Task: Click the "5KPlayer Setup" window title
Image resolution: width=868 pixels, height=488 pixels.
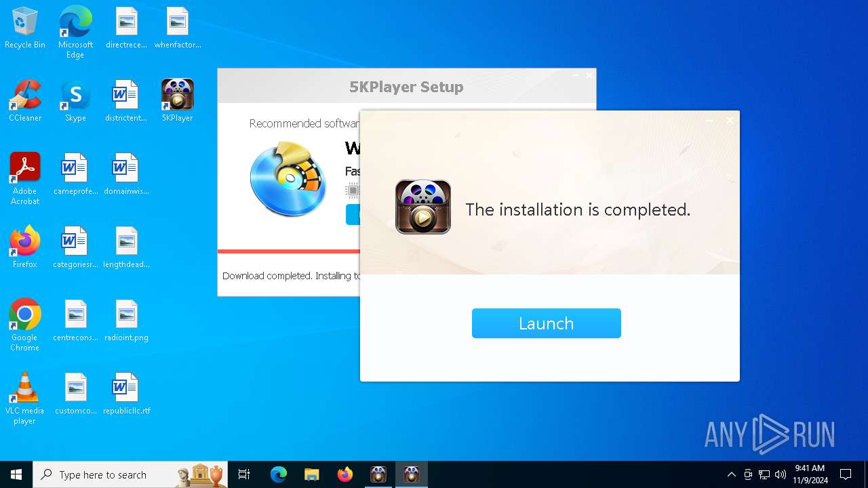Action: [x=406, y=87]
